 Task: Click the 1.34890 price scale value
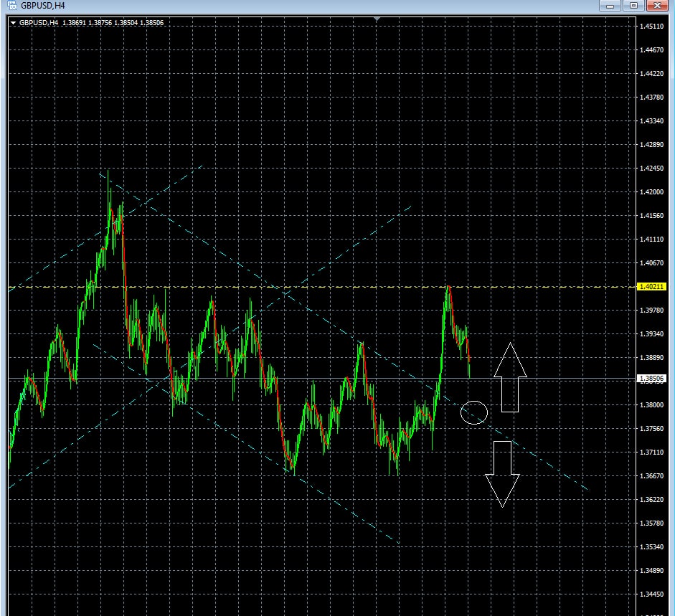651,571
